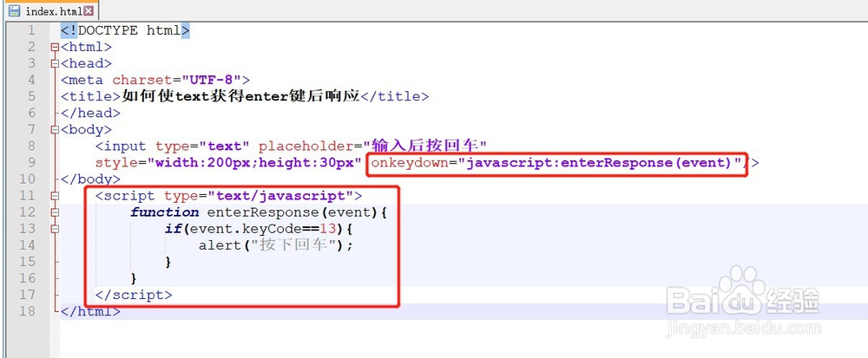Click the onkeydown attribute name
The width and height of the screenshot is (868, 358).
pos(409,163)
